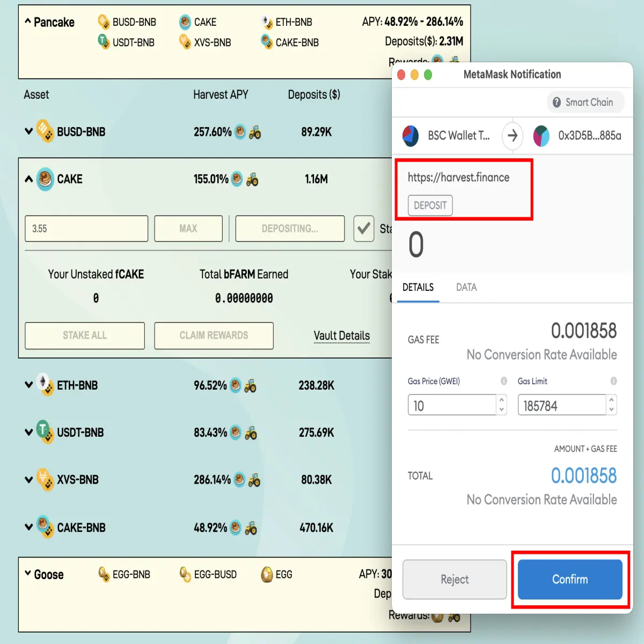Viewport: 644px width, 644px height.
Task: Click the Harvest APY column header
Action: coord(221,94)
